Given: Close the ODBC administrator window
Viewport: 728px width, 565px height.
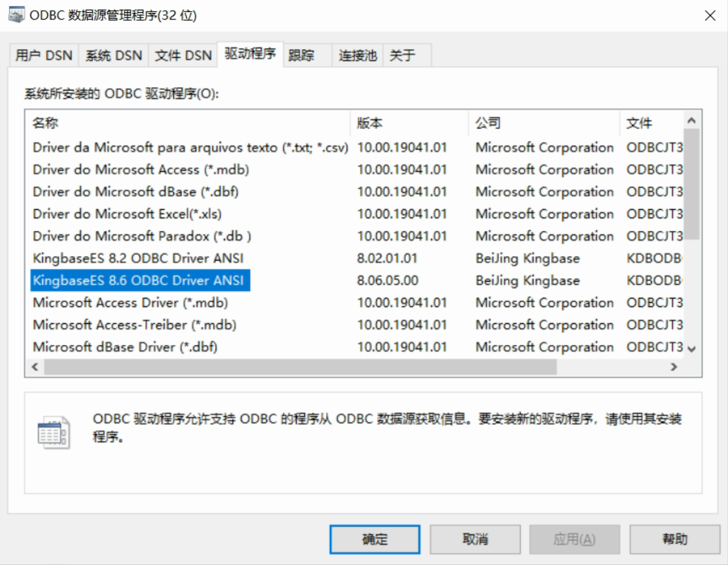Looking at the screenshot, I should pos(710,15).
